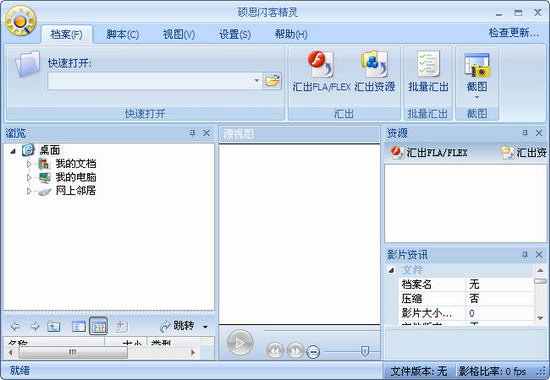This screenshot has width=550, height=380.
Task: Click the 影格比率: 0 fps status entry
Action: [x=492, y=371]
